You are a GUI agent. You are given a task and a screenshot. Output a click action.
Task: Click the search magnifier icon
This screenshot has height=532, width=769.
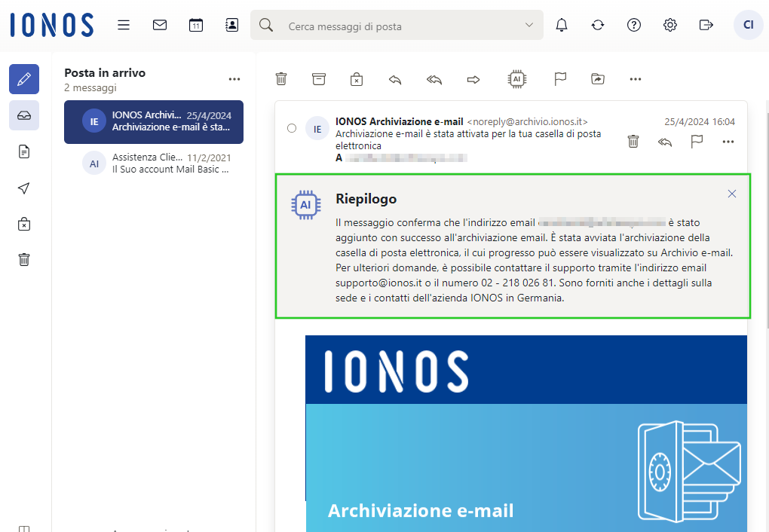266,25
